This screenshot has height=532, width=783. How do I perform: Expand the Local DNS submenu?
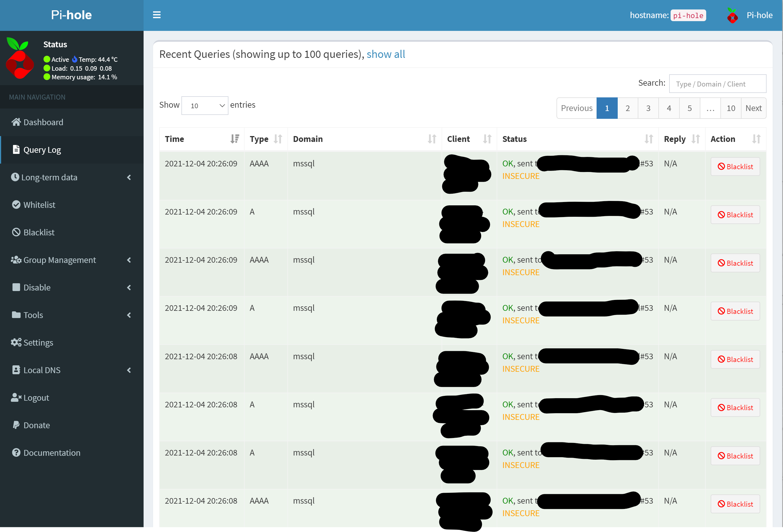(42, 370)
